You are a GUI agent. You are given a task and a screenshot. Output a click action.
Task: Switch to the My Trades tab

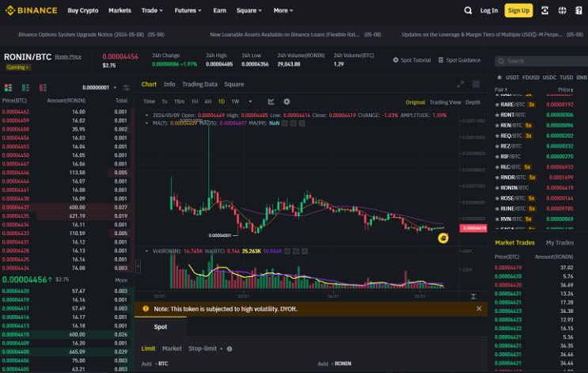(x=560, y=243)
